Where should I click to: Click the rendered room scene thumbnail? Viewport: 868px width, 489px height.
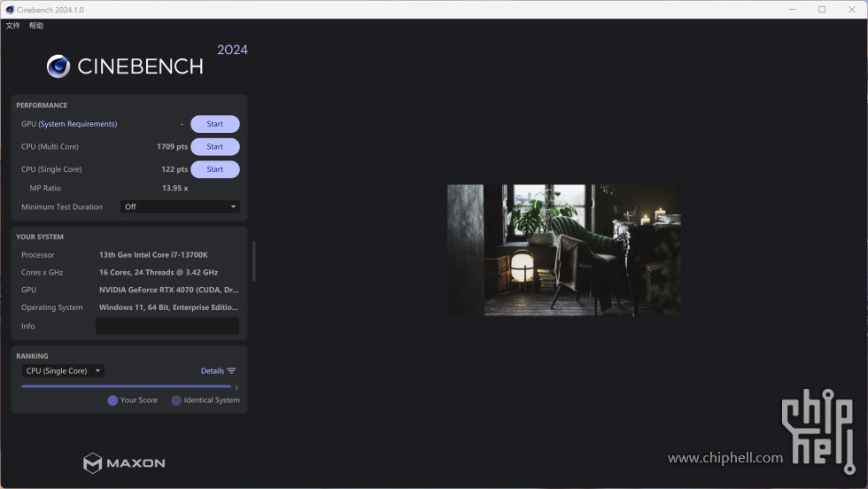564,251
